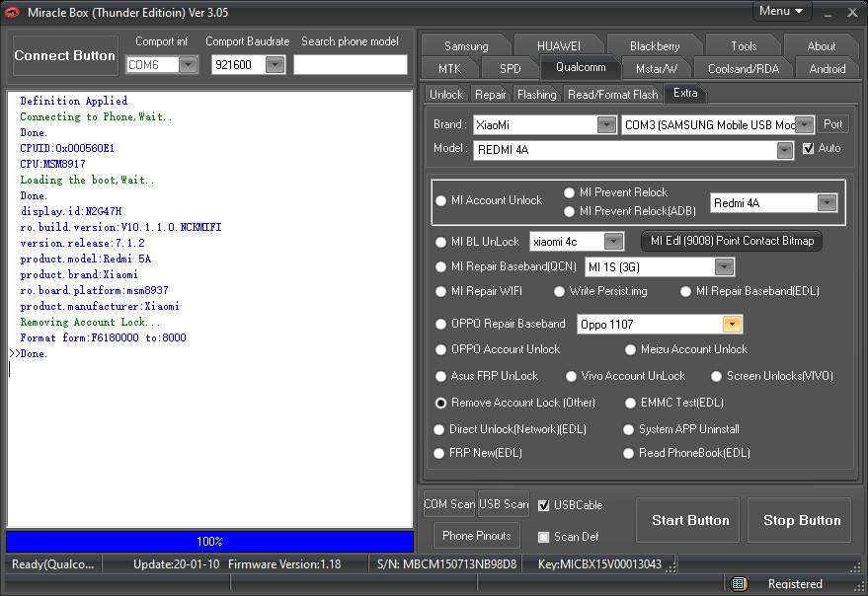The height and width of the screenshot is (596, 868).
Task: Open the Tools tab
Action: [744, 46]
